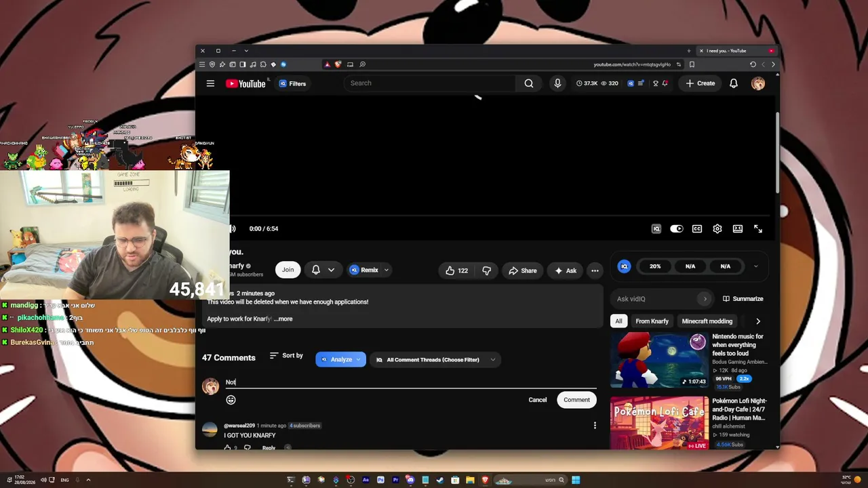The height and width of the screenshot is (488, 868).
Task: Join the Knarfy channel membership
Action: pyautogui.click(x=288, y=270)
